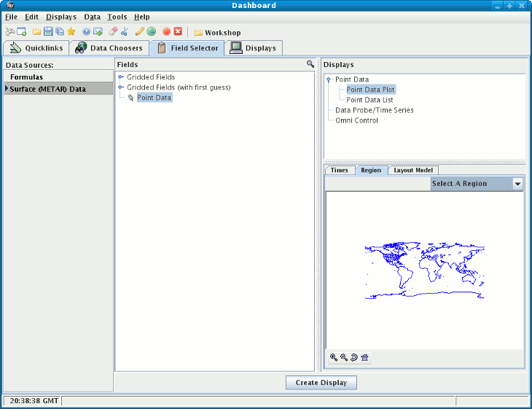The width and height of the screenshot is (532, 409).
Task: Select Point Data List in Displays
Action: (x=369, y=100)
